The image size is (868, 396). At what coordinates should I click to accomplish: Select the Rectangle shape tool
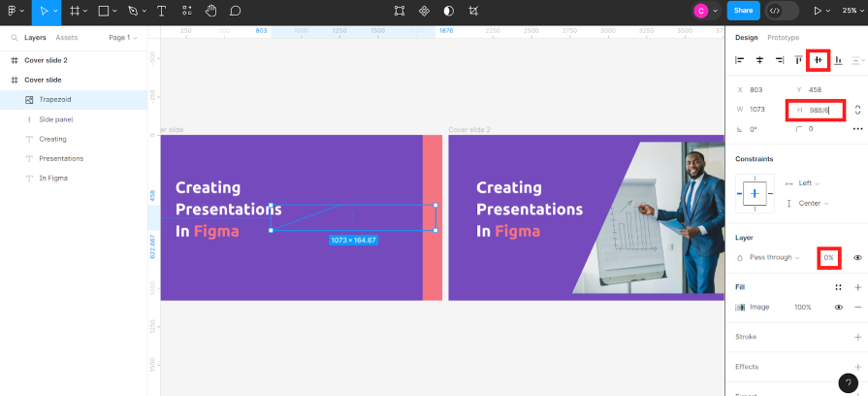tap(104, 11)
